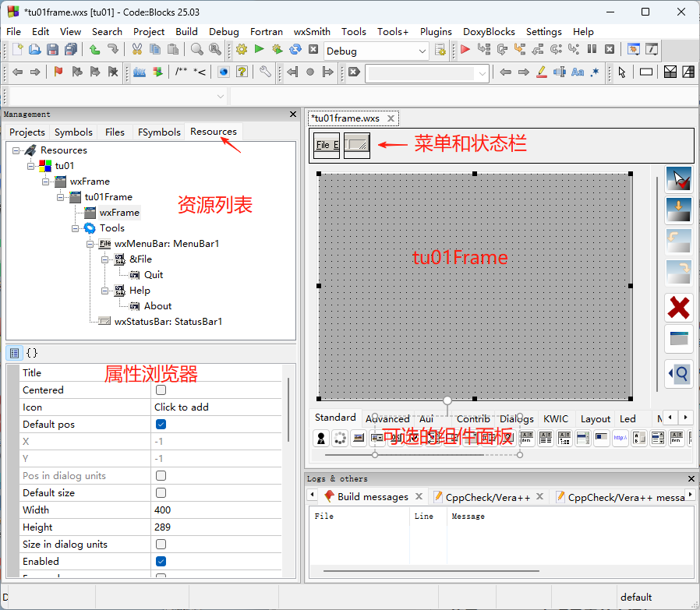The height and width of the screenshot is (610, 700).
Task: Click the status bar tool icon in editor
Action: pos(357,145)
